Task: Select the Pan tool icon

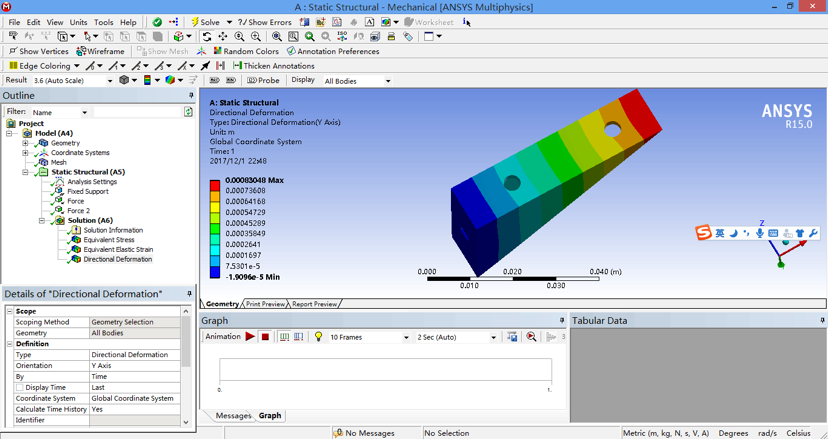Action: pyautogui.click(x=223, y=36)
